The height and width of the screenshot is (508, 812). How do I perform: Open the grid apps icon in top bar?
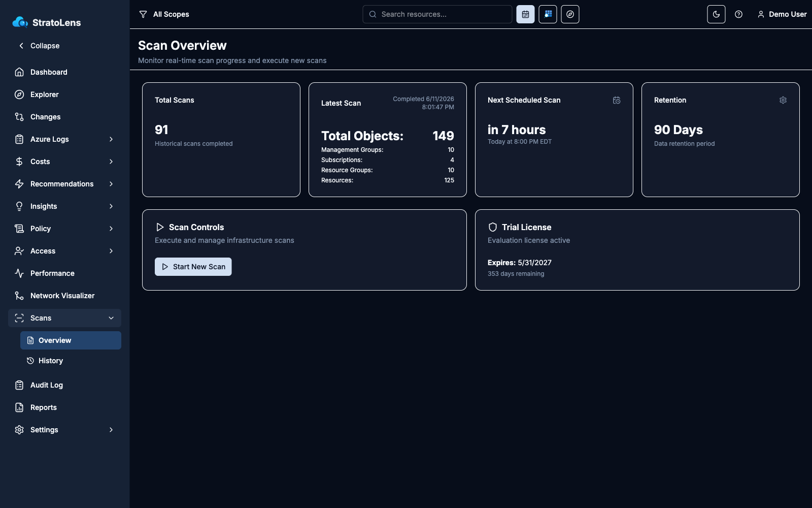coord(548,14)
